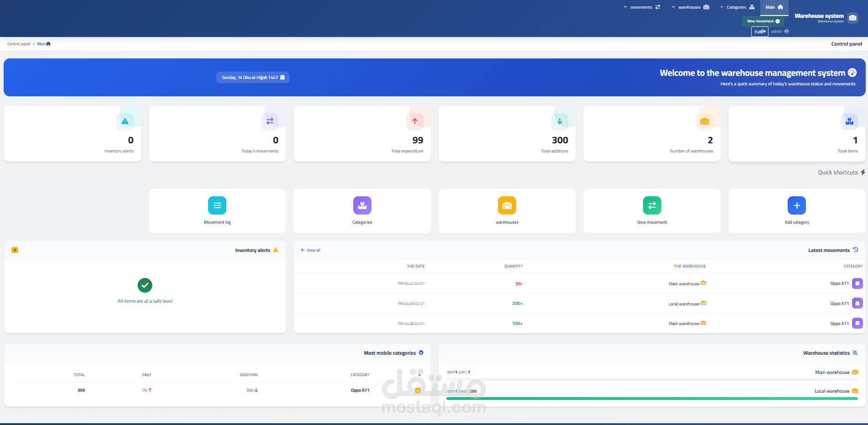Click the green safe level checkmark icon
Viewport: 868px width, 425px height.
[x=145, y=285]
